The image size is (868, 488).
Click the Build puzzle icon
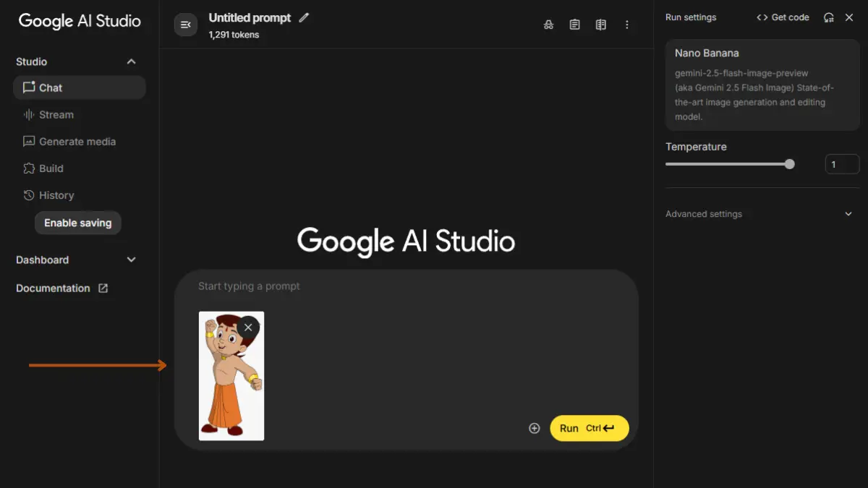coord(29,168)
